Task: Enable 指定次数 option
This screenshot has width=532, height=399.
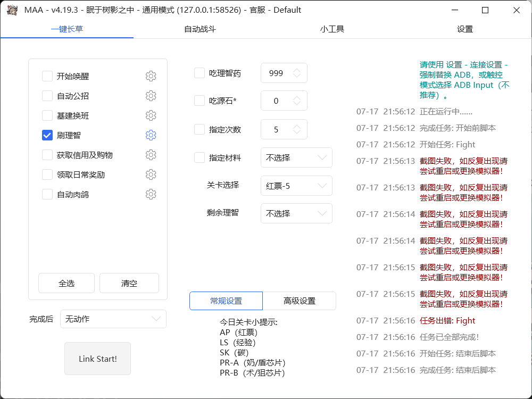Action: point(199,129)
